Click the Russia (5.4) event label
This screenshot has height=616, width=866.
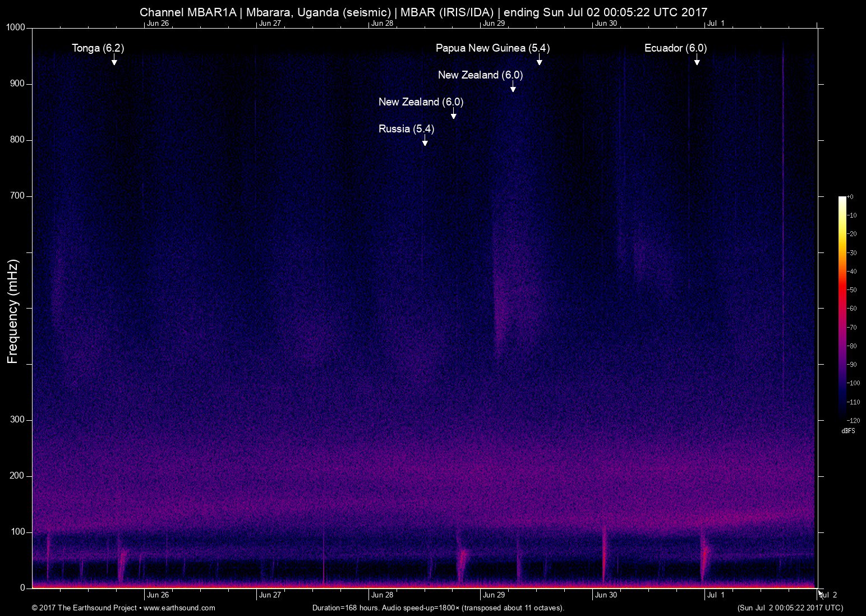pyautogui.click(x=406, y=129)
